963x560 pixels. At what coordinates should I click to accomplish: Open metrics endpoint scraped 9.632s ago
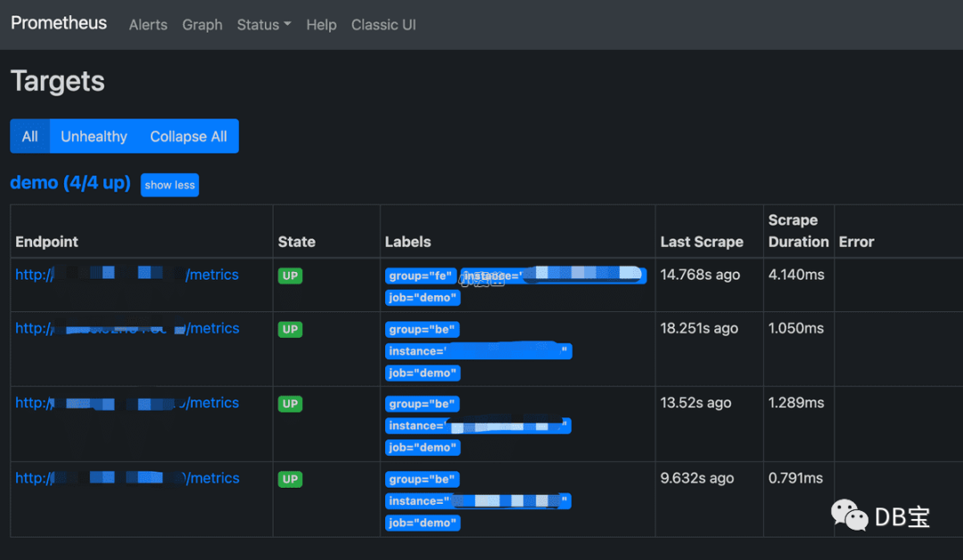128,478
